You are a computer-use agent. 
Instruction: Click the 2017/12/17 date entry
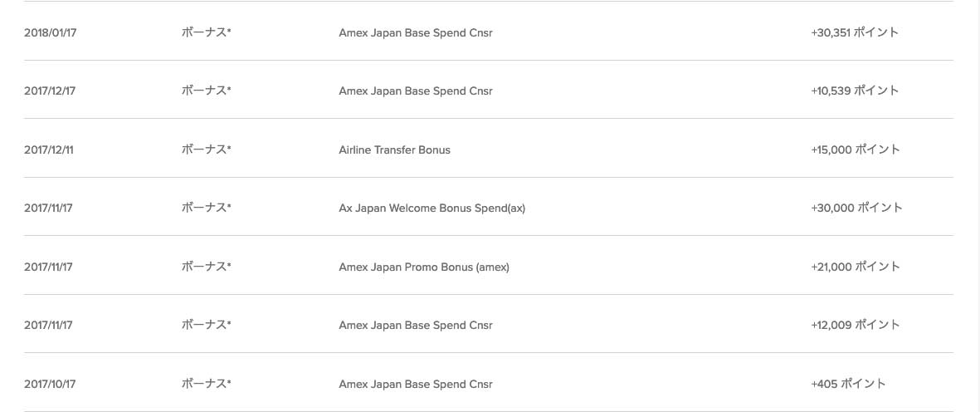click(50, 91)
